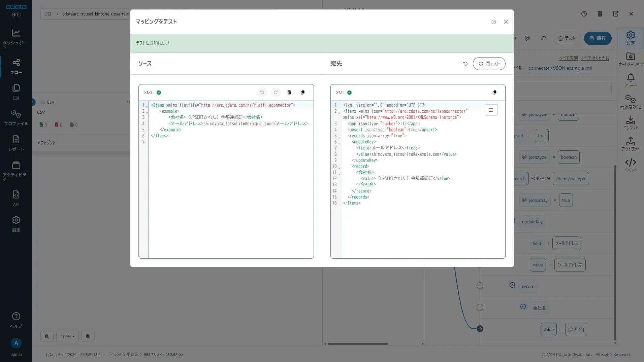This screenshot has width=644, height=362.
Task: Open the API section in sidebar
Action: tap(16, 198)
